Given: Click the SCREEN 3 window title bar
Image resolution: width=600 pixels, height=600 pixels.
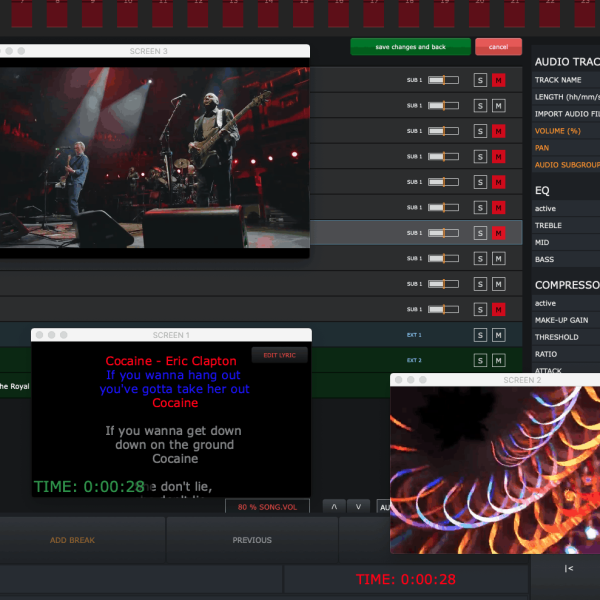Looking at the screenshot, I should point(155,51).
